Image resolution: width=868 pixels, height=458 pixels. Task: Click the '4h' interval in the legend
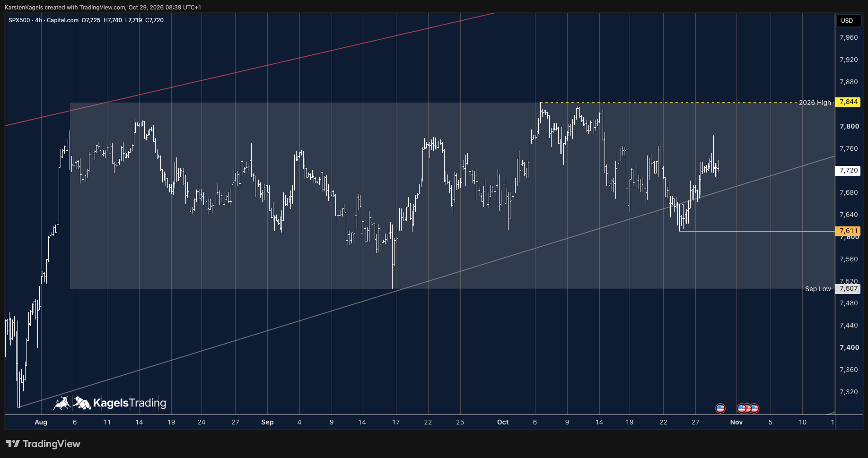point(38,20)
